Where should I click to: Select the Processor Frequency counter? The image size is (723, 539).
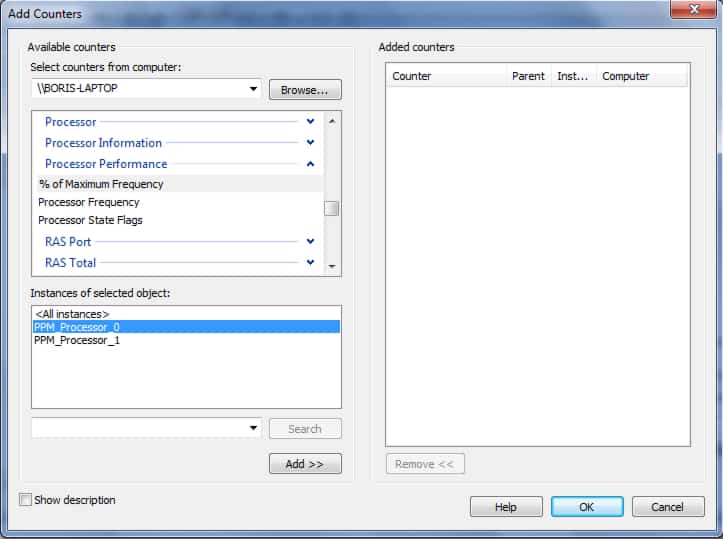89,202
